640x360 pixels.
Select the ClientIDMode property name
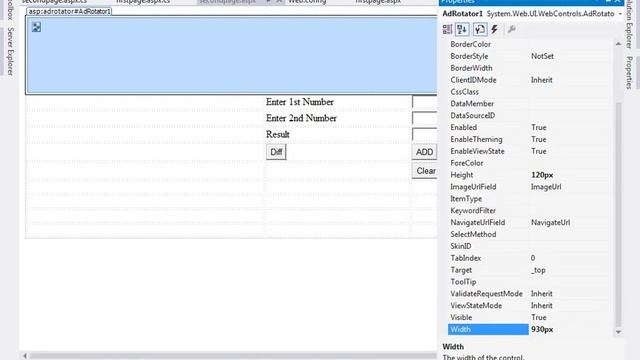click(x=473, y=80)
